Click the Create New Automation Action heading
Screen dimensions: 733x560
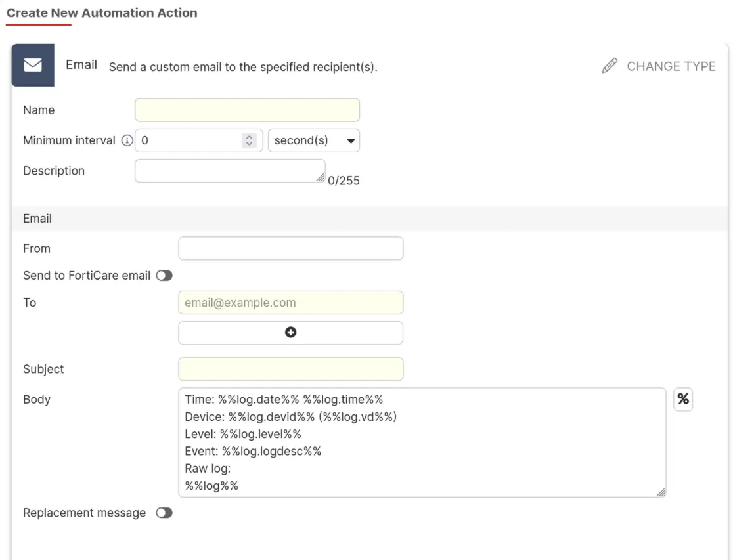(x=102, y=12)
